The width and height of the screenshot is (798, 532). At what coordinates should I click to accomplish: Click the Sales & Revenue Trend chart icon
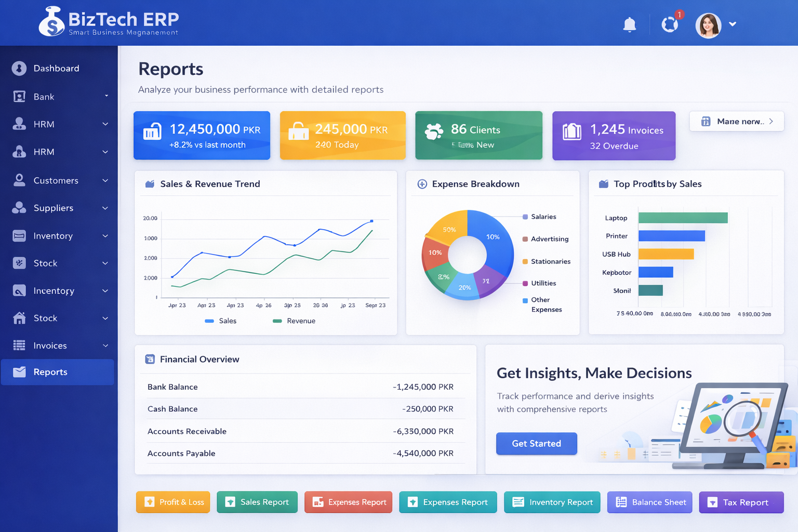pyautogui.click(x=150, y=184)
